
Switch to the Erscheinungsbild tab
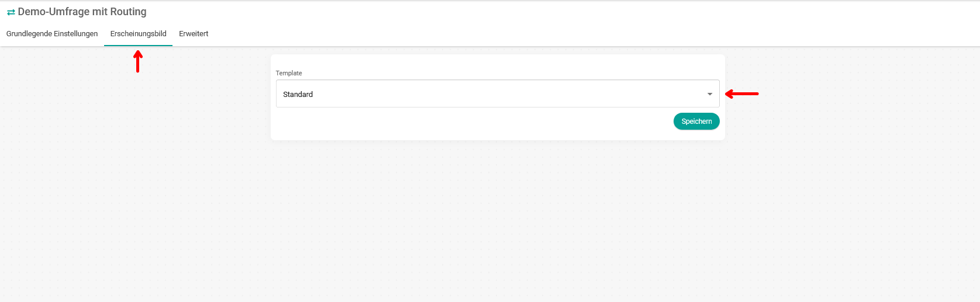click(x=138, y=34)
